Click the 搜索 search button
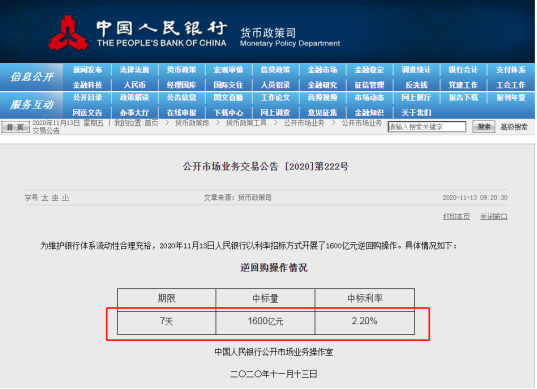 tap(484, 127)
